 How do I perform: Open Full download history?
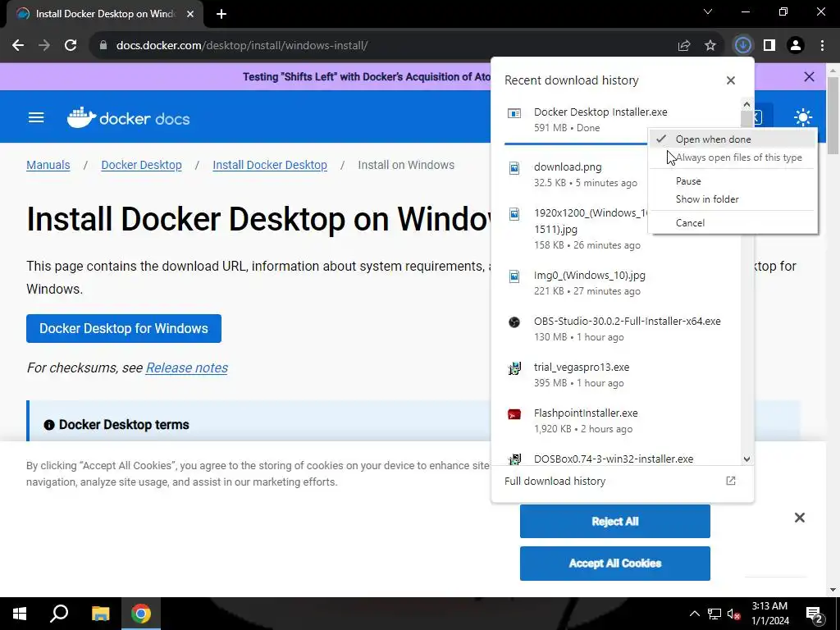pyautogui.click(x=622, y=481)
